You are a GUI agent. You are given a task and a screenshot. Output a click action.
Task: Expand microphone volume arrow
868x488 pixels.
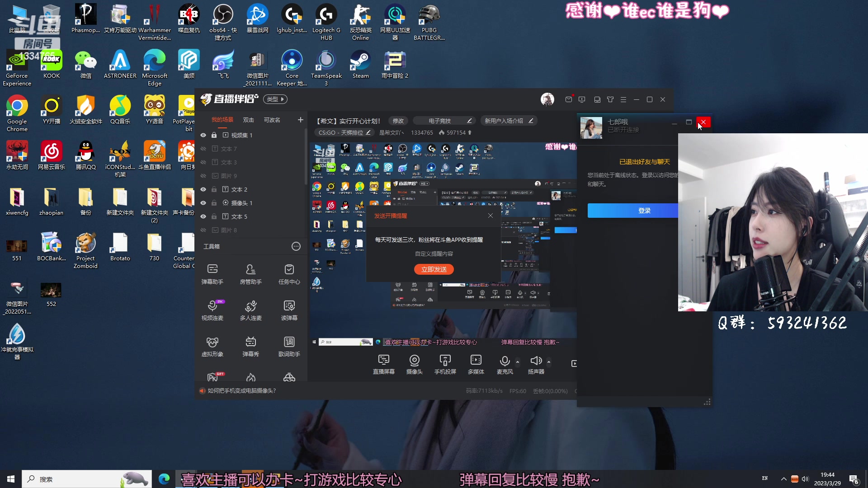click(517, 362)
